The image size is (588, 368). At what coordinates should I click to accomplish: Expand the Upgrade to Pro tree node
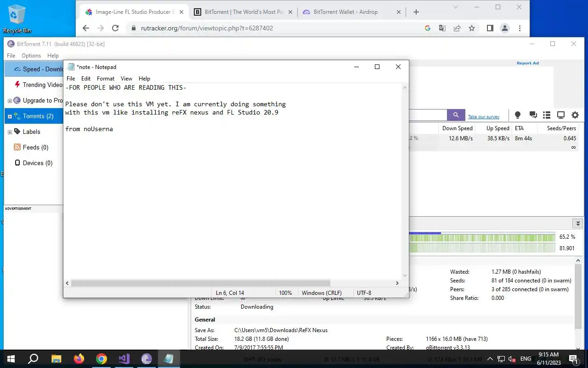tap(10, 101)
